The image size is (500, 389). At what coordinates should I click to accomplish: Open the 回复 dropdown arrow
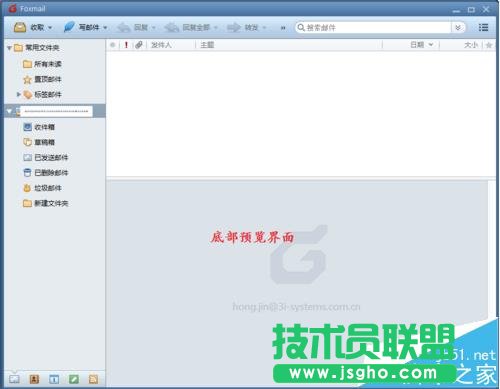click(x=154, y=28)
